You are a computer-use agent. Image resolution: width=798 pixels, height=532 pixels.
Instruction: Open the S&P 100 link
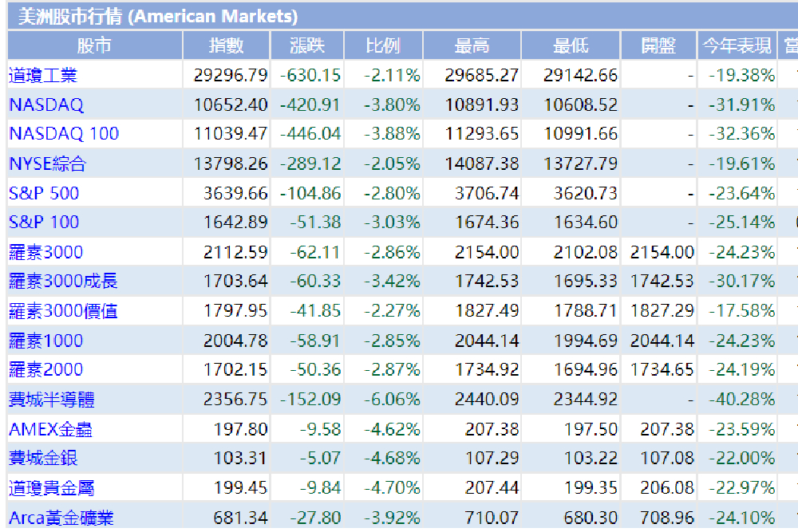click(x=44, y=223)
